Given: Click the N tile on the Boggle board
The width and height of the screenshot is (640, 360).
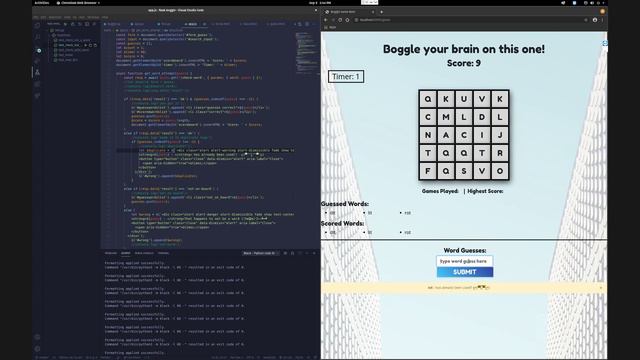Looking at the screenshot, I should tap(428, 135).
